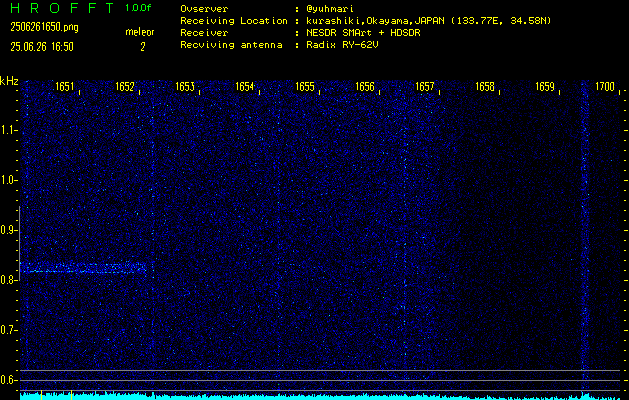Click the 0.9 kHz frequency label

point(9,230)
